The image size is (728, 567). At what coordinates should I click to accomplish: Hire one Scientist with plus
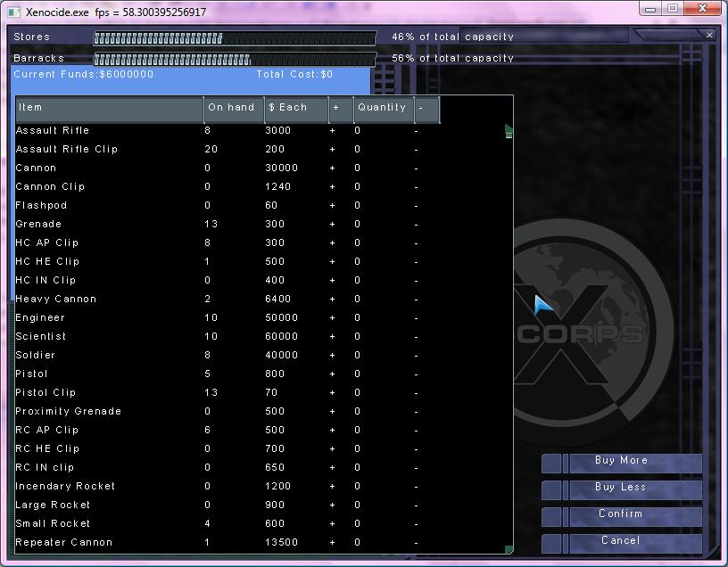click(333, 336)
